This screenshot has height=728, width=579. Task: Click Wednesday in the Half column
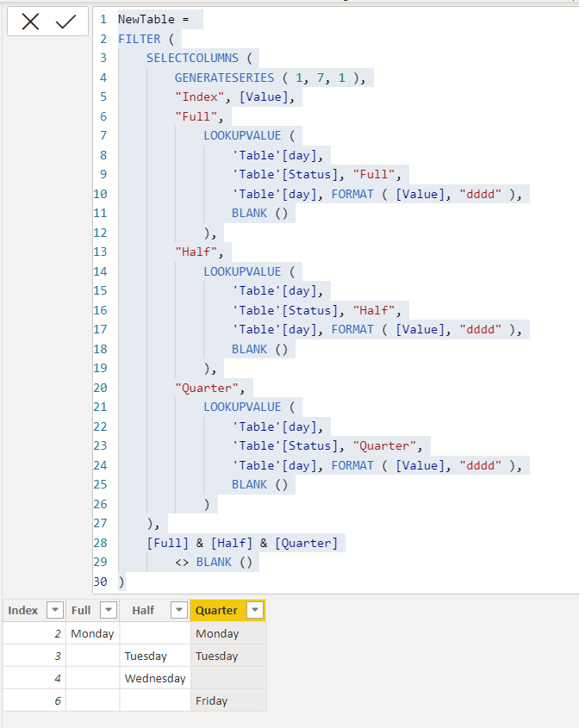pyautogui.click(x=155, y=678)
